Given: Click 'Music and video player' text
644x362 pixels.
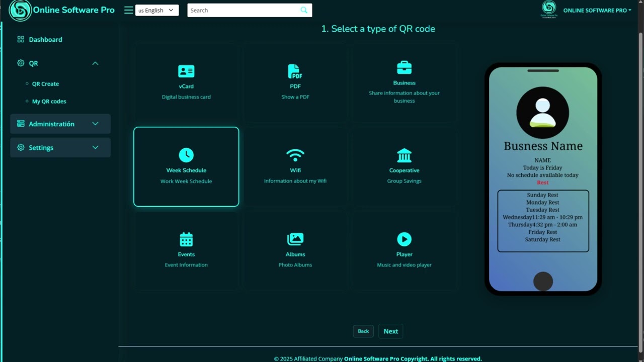Looking at the screenshot, I should (x=404, y=265).
